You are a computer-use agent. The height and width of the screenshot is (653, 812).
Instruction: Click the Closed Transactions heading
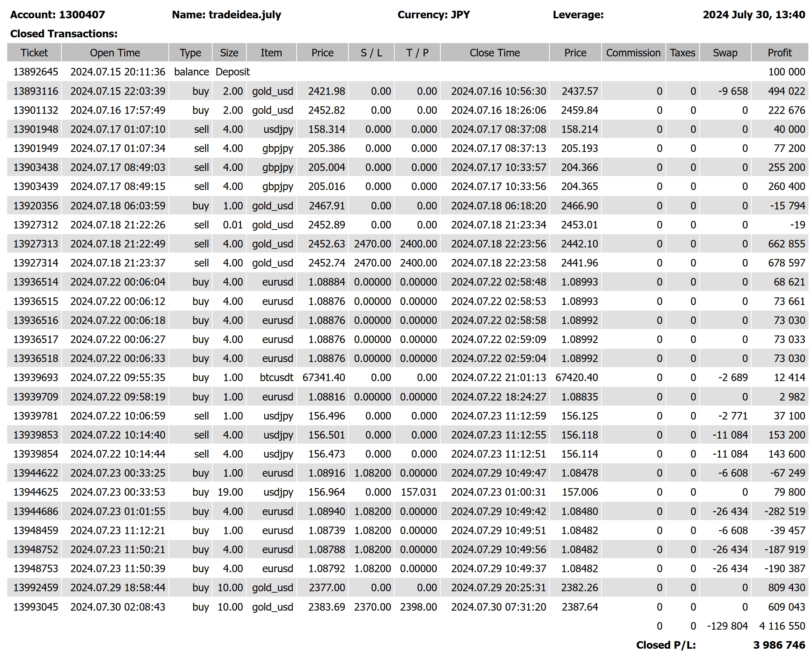64,33
